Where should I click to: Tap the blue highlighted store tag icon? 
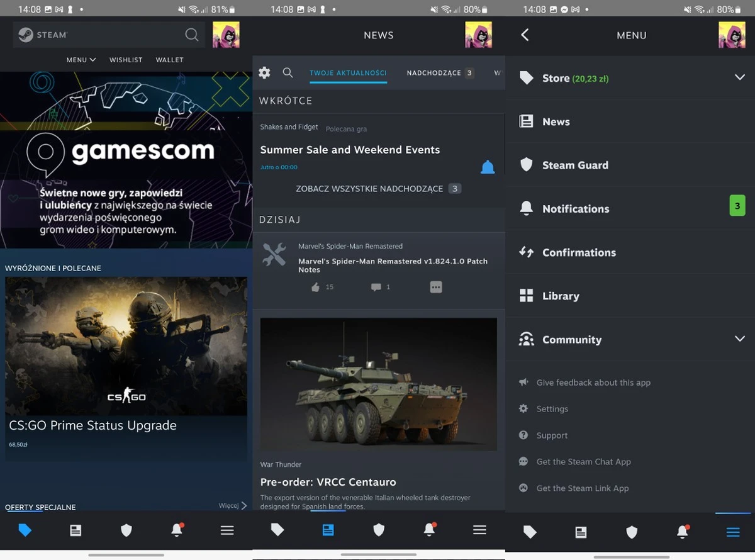click(x=25, y=530)
